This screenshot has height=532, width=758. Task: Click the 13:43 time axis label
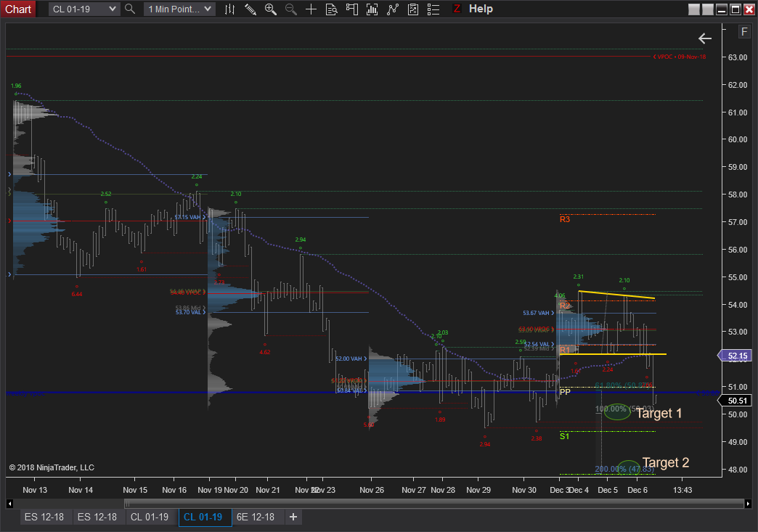pos(682,490)
